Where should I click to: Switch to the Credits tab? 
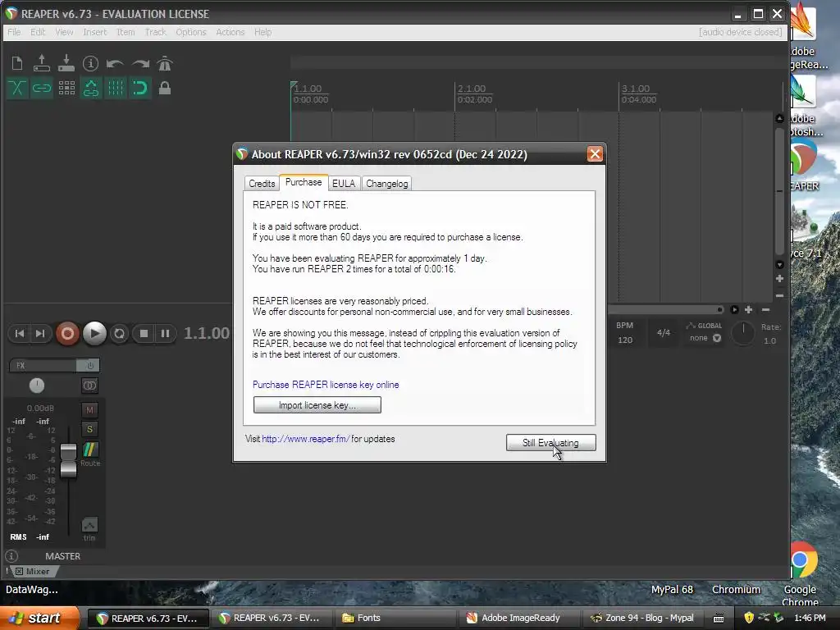262,184
